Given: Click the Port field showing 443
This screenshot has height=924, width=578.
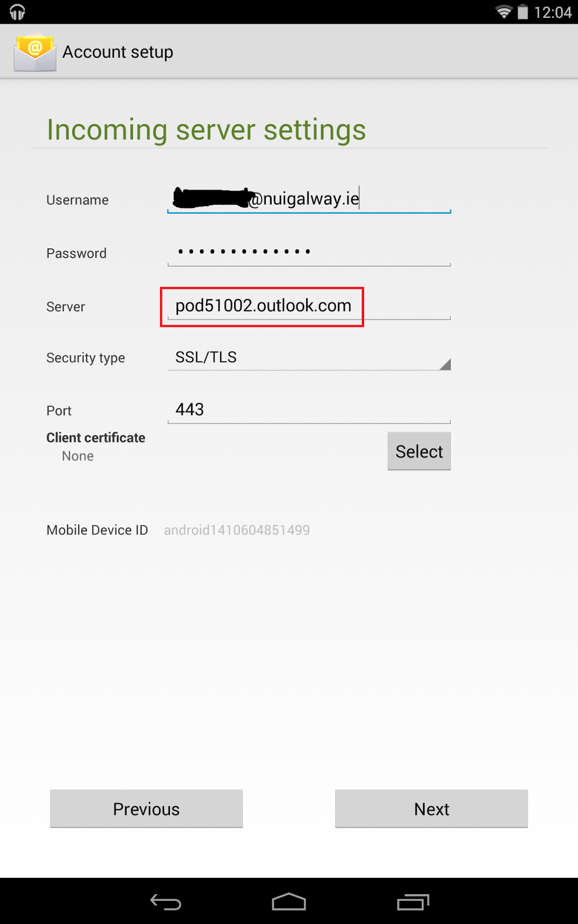Looking at the screenshot, I should click(309, 410).
